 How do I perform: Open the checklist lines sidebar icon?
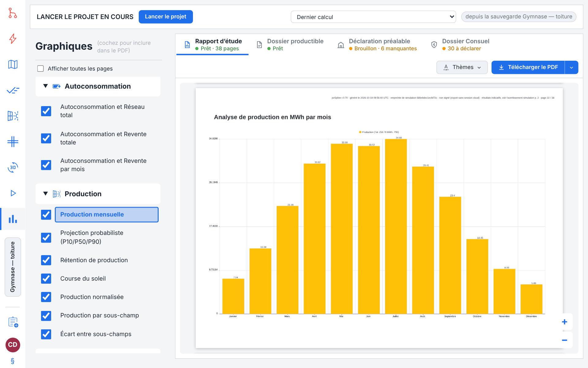13,90
